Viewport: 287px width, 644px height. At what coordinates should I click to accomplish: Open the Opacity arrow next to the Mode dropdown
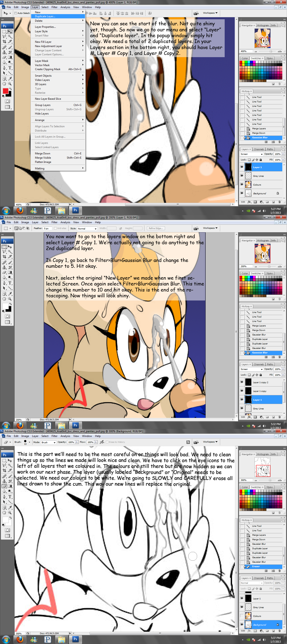tap(76, 442)
